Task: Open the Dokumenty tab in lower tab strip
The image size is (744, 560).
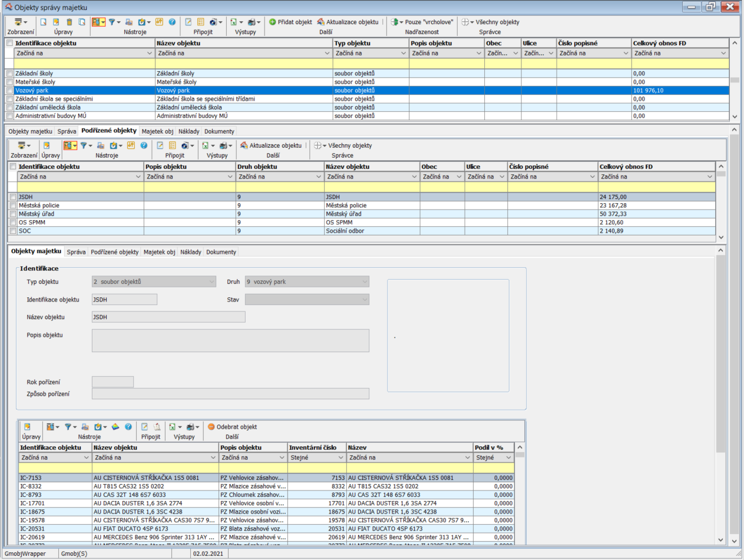Action: [221, 252]
